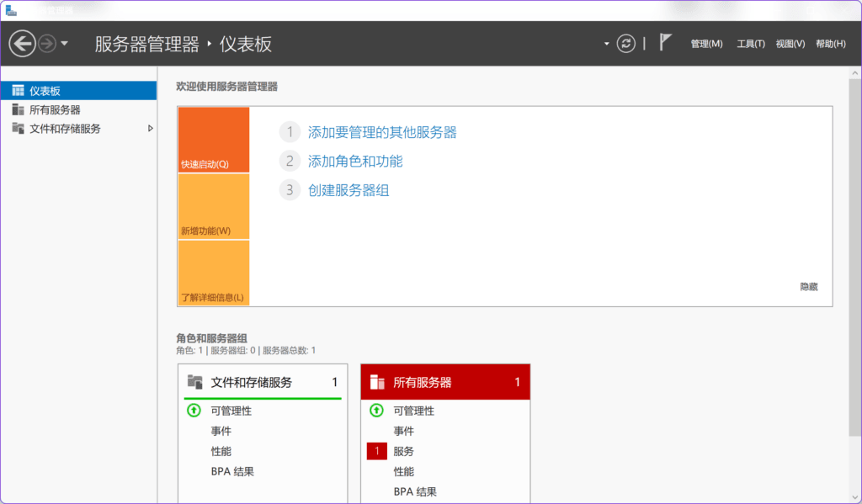
Task: Click the red services alert badge
Action: pyautogui.click(x=376, y=451)
